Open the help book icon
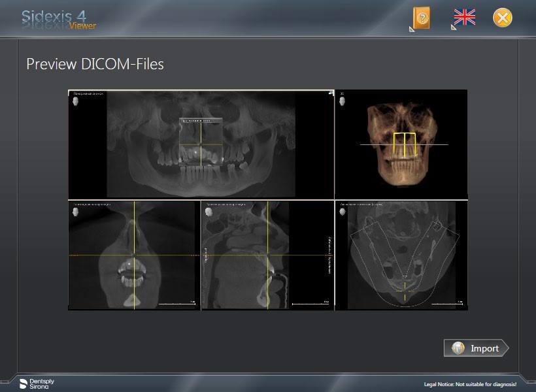 (422, 18)
